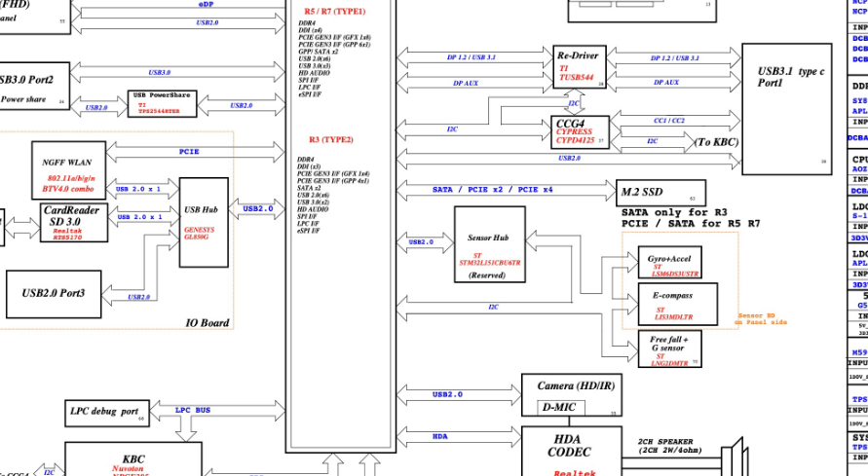Click the '(Reserved)' text in Sensor Hub
Image resolution: width=868 pixels, height=476 pixels.
click(x=487, y=275)
